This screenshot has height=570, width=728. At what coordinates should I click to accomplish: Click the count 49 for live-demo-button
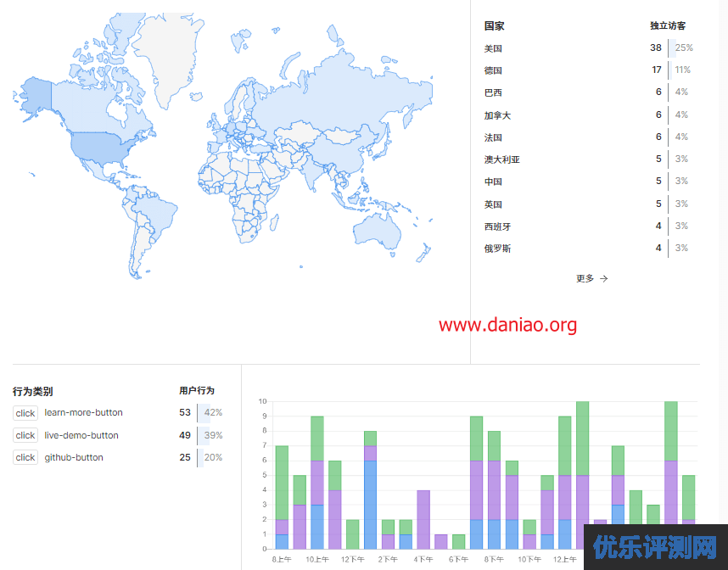click(x=185, y=435)
